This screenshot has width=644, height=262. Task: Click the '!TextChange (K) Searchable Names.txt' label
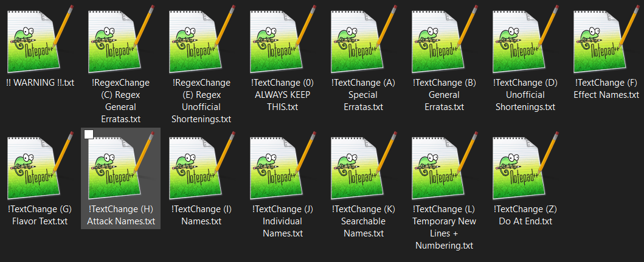(x=364, y=221)
